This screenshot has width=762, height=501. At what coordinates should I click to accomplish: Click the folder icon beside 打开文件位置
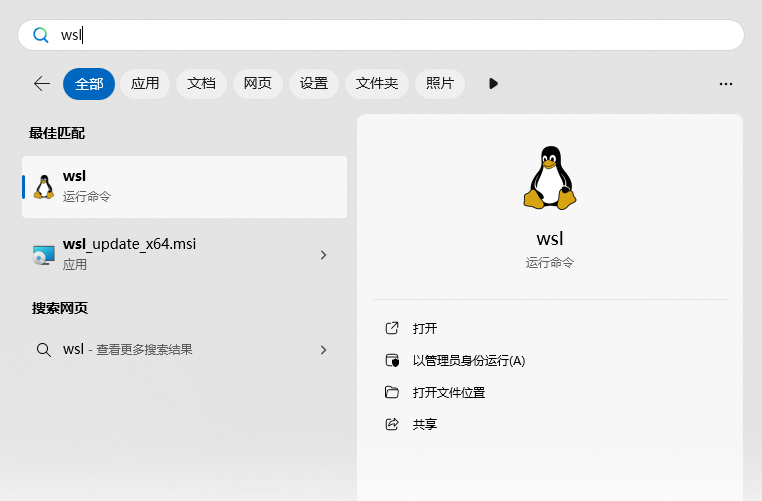pos(392,392)
